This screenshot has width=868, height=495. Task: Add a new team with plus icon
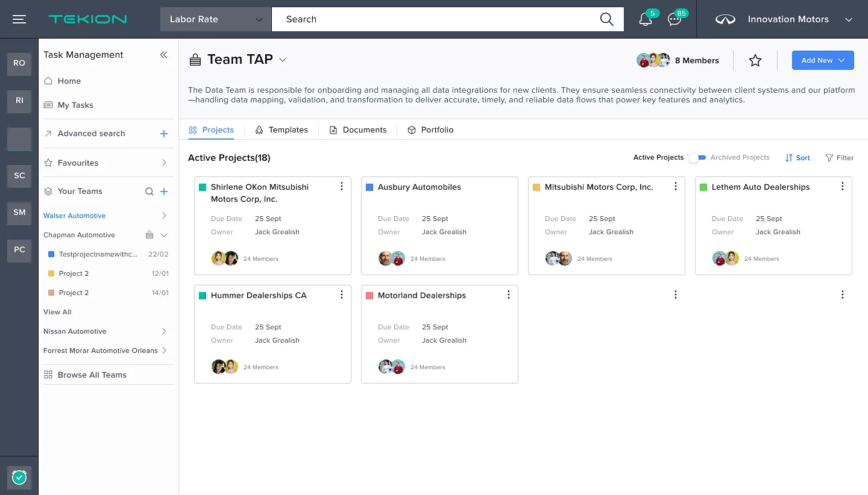[x=164, y=191]
